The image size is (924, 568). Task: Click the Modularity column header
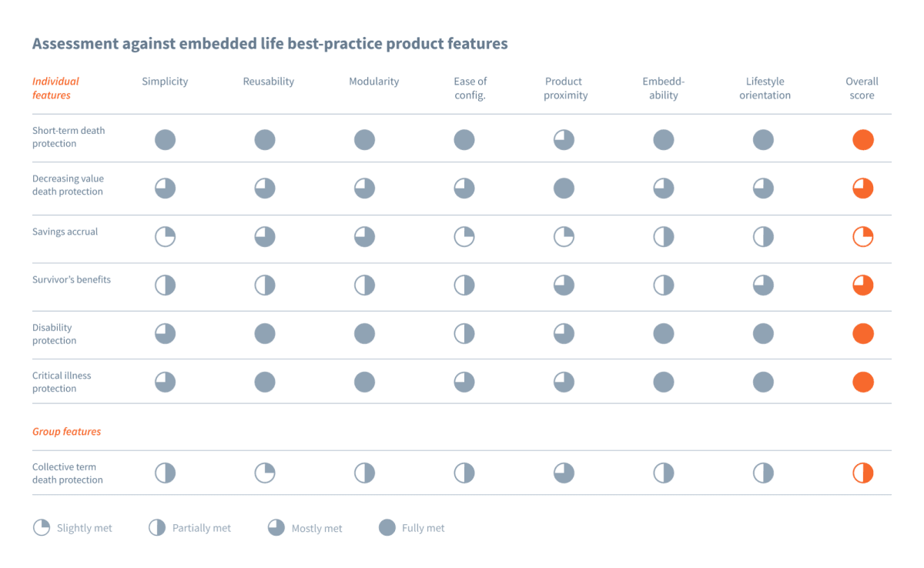coord(373,82)
